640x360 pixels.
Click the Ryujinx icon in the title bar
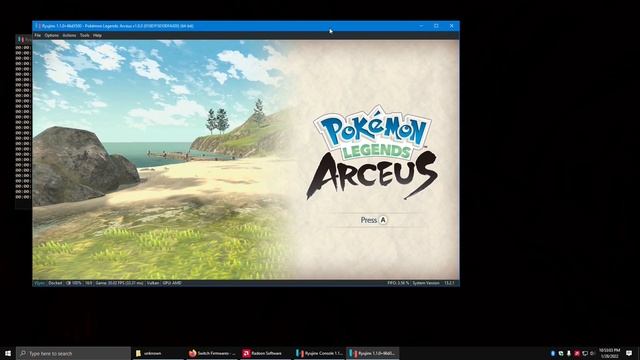(37, 26)
